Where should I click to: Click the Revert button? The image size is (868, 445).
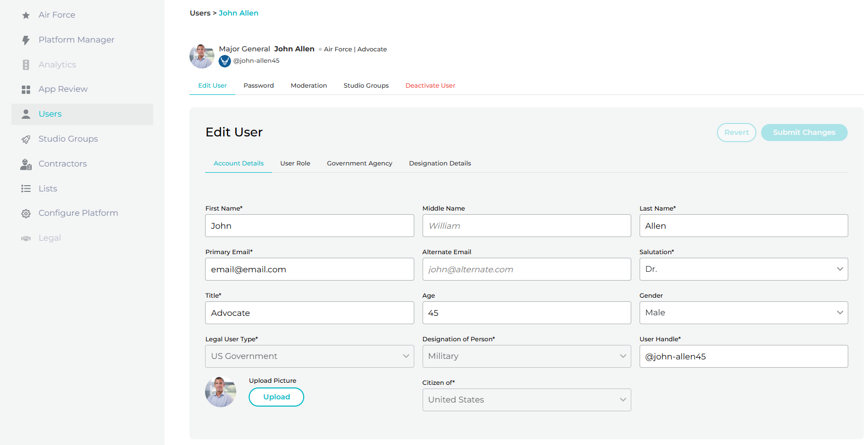click(736, 132)
